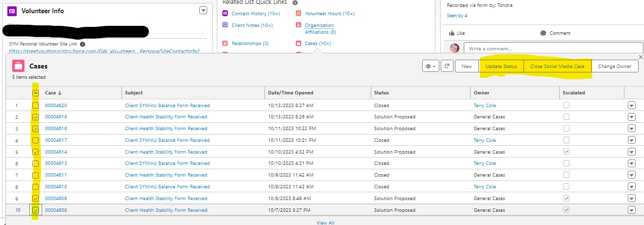Toggle the select-all checkbox in header
This screenshot has height=225, width=644.
35,93
